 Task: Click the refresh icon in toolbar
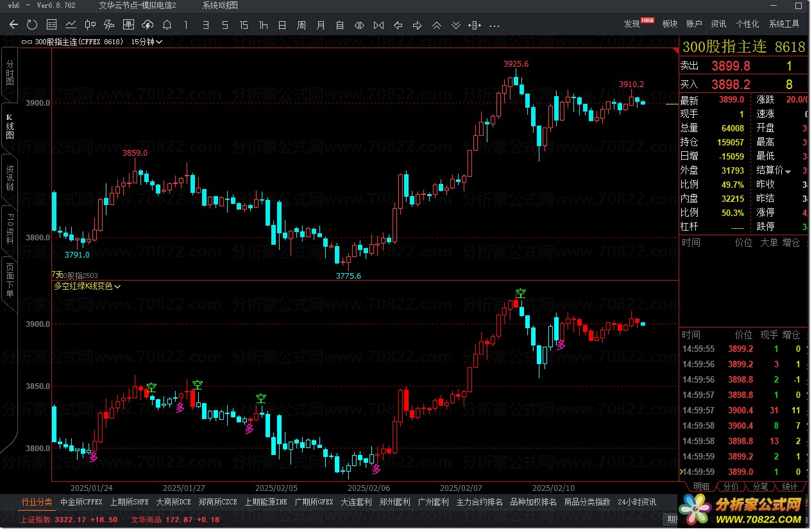coord(32,25)
